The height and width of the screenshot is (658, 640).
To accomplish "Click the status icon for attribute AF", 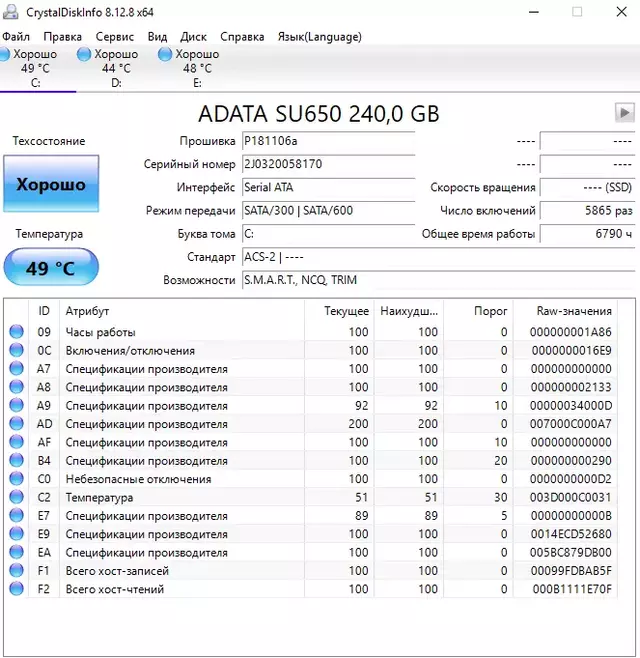I will 16,442.
